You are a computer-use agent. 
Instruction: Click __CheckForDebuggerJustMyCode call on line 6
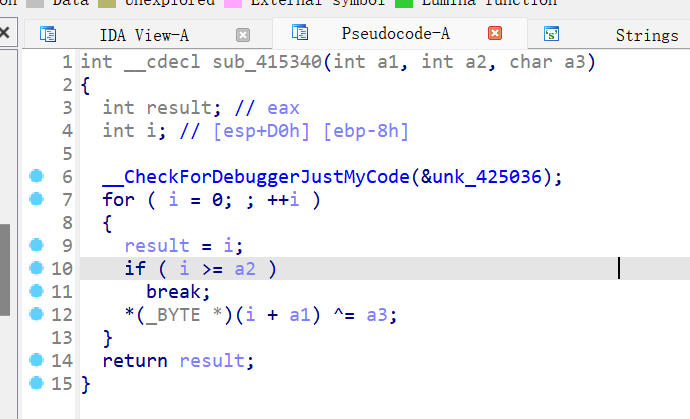pos(256,177)
